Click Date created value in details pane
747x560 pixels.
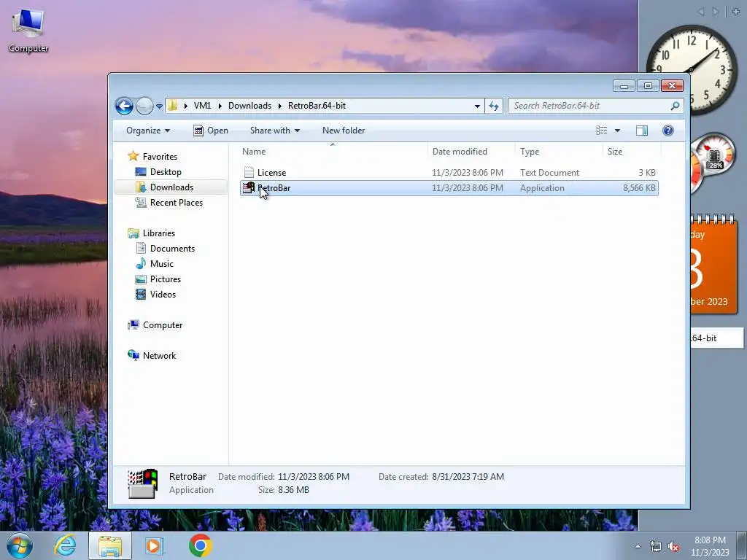pyautogui.click(x=468, y=477)
